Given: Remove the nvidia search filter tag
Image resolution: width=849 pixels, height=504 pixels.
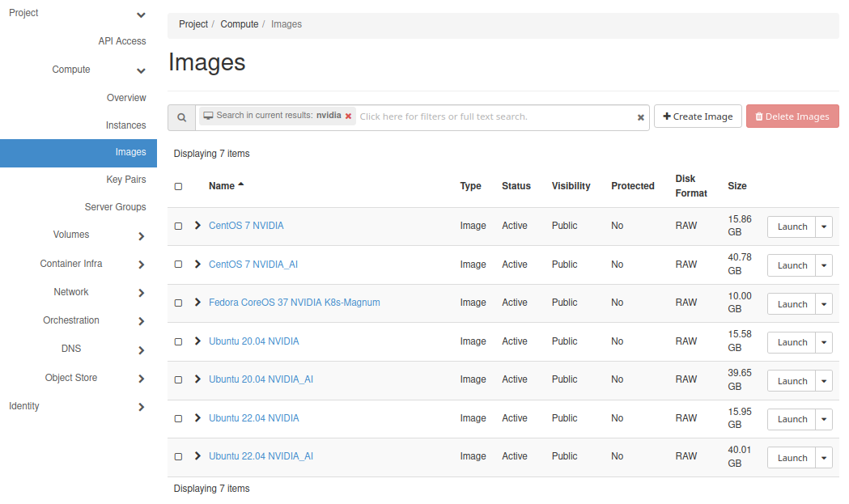Looking at the screenshot, I should coord(349,116).
